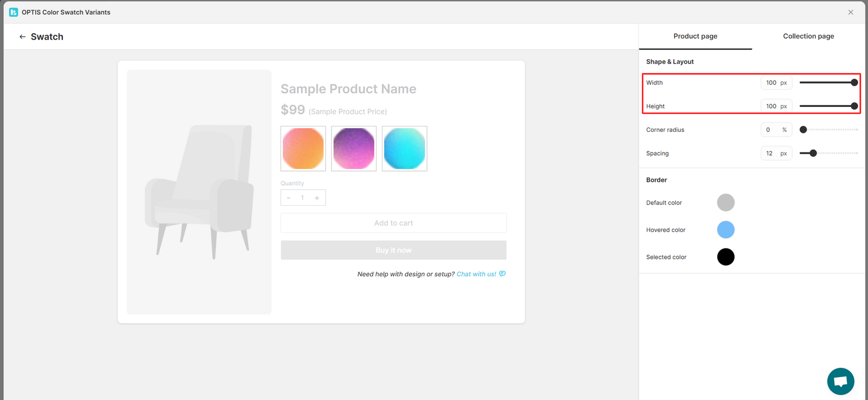Switch to the Product page tab

(695, 36)
